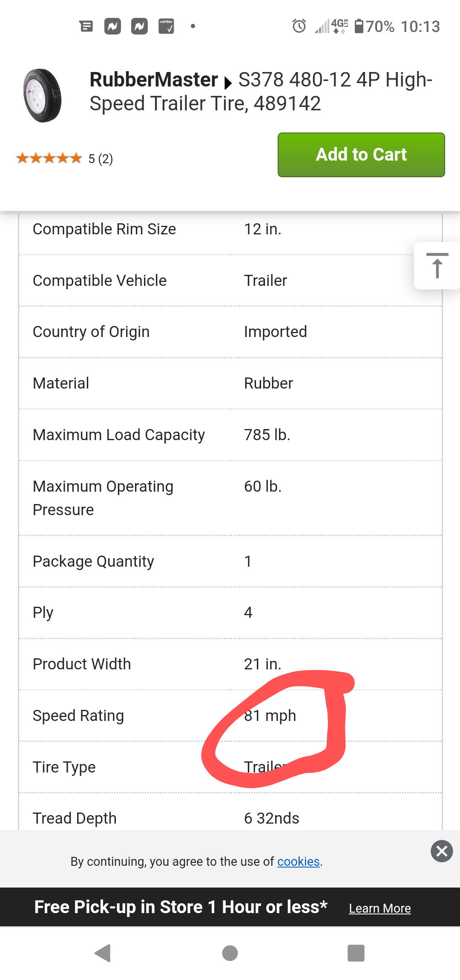Tap the Android home circle button
460x980 pixels.
pyautogui.click(x=230, y=953)
